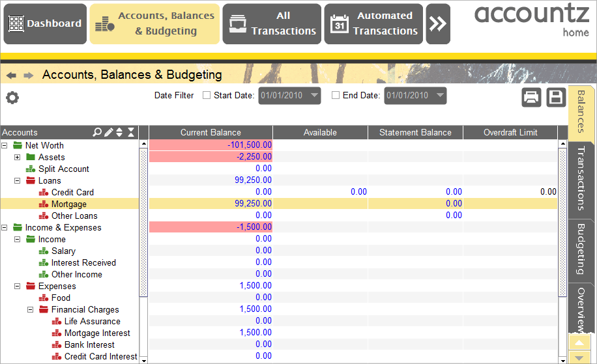
Task: Click the Split Account icon
Action: coord(31,169)
